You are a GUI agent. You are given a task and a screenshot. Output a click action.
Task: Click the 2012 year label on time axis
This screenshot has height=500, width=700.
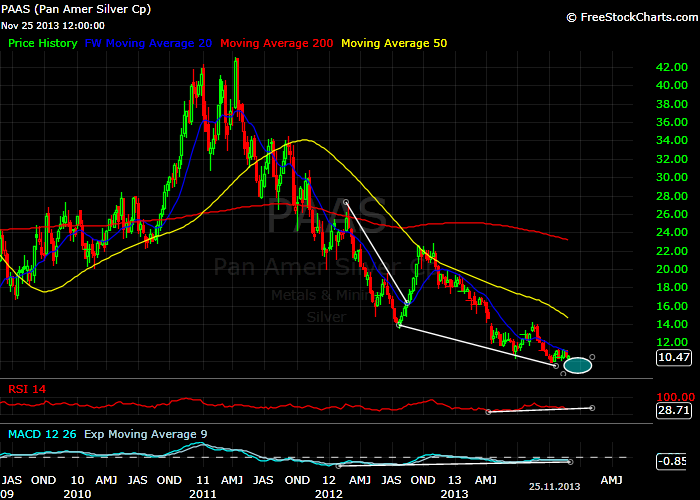tap(329, 494)
